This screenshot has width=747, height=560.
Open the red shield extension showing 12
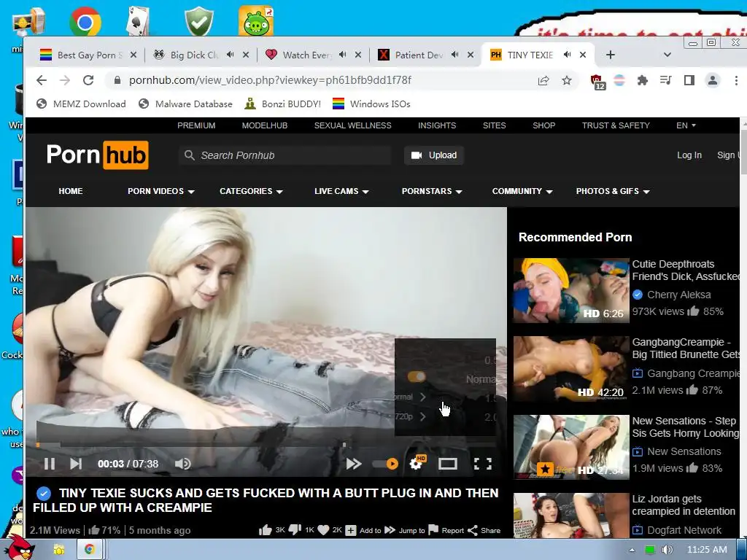click(597, 82)
